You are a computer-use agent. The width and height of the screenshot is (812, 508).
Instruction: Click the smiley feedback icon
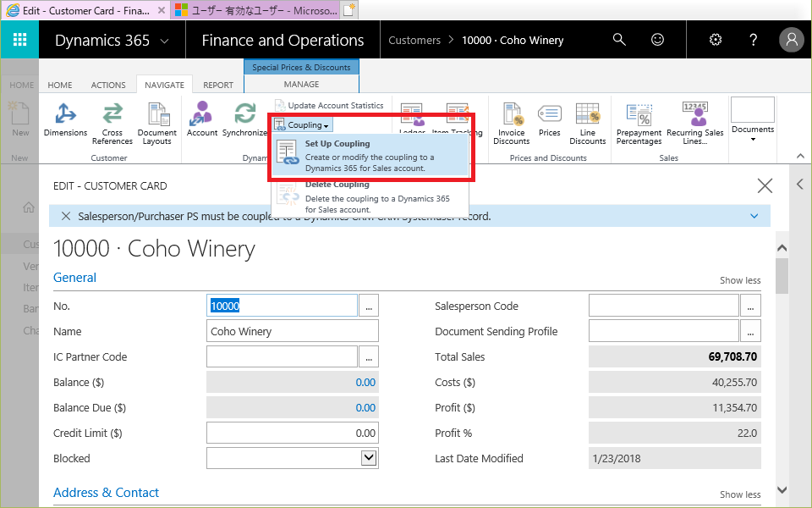point(657,40)
